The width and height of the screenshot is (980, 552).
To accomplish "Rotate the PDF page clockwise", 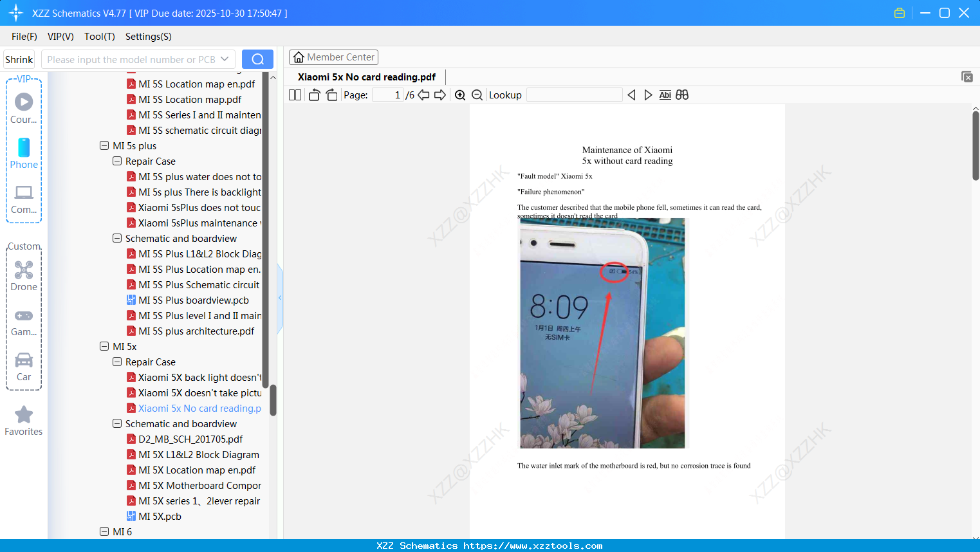I will point(331,95).
